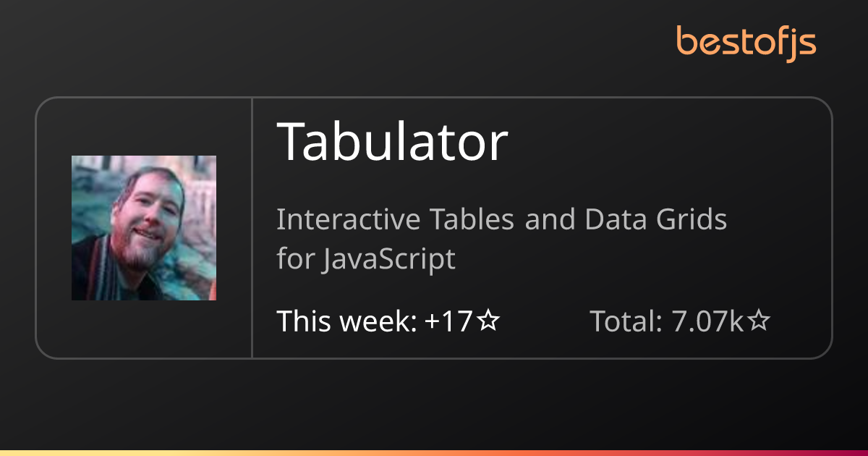Click the vertical divider beside the avatar
Image resolution: width=868 pixels, height=456 pixels.
pyautogui.click(x=252, y=228)
